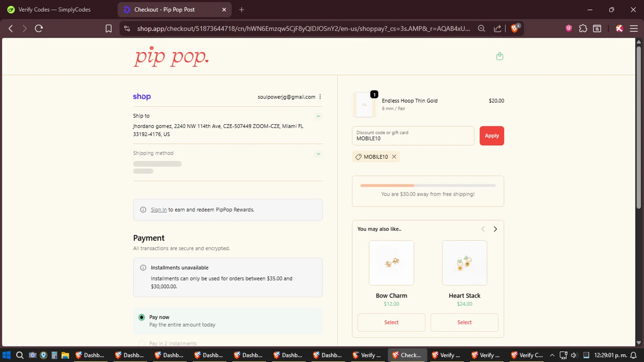Open the highlighted Check... taskbar window
Screen dimensions: 644x362
[407, 355]
